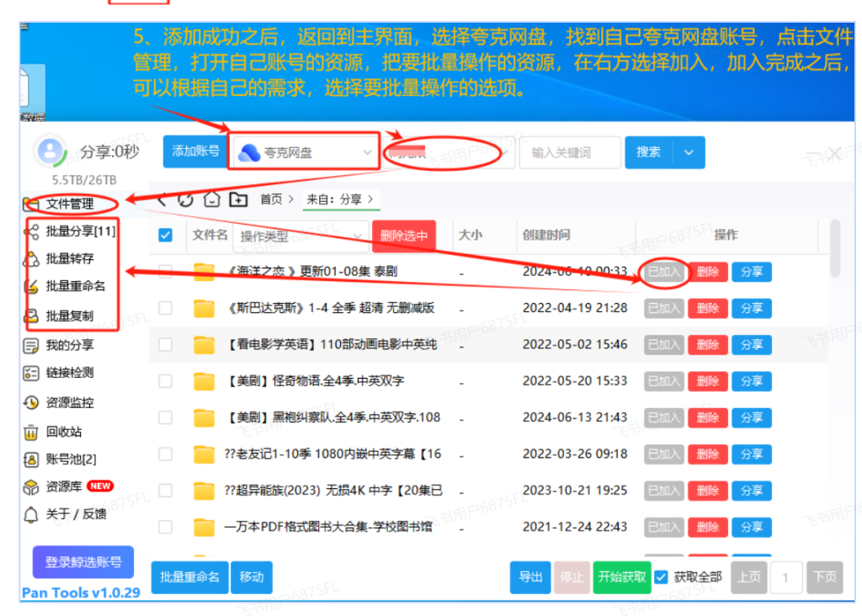Image resolution: width=862 pixels, height=616 pixels.
Task: Click the refresh icon in file toolbar
Action: (186, 199)
